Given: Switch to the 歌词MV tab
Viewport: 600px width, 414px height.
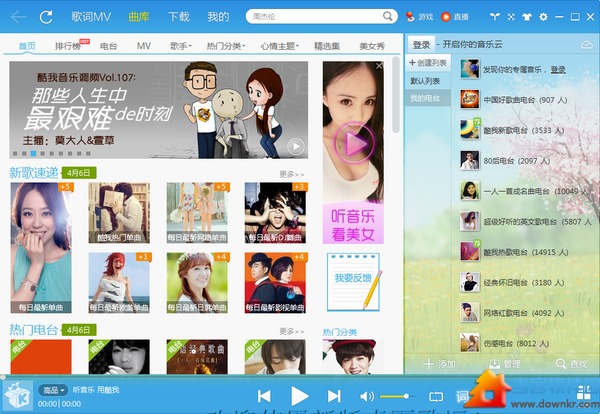Looking at the screenshot, I should click(91, 17).
